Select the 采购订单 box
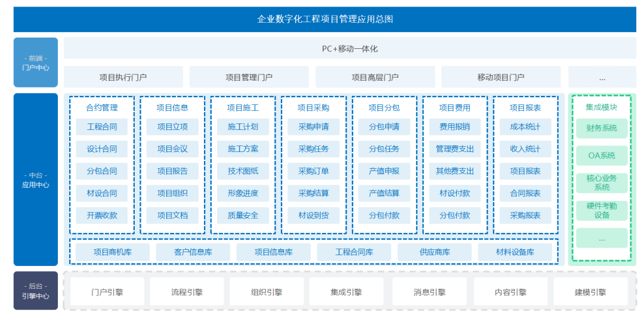Viewport: 644px width, 313px height. point(314,171)
